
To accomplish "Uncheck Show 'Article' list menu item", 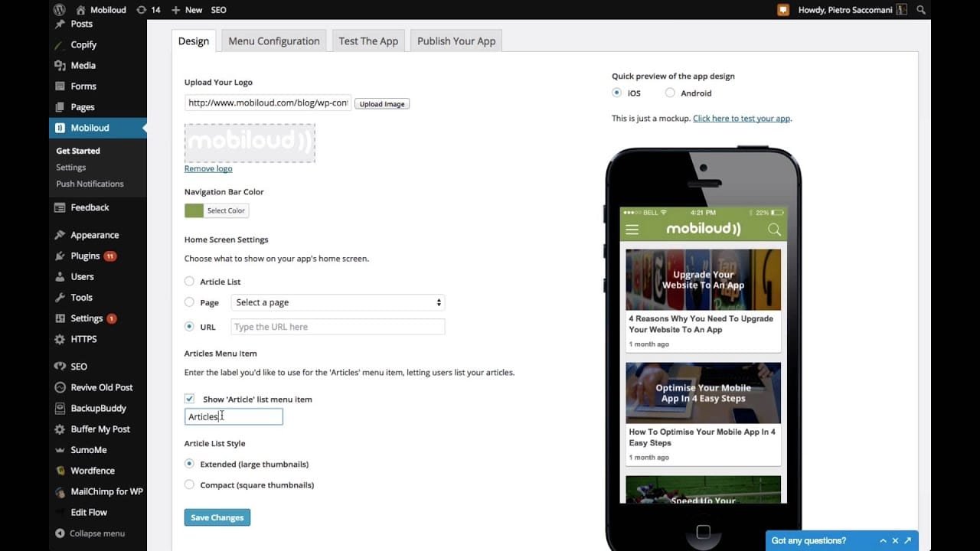I will point(189,399).
